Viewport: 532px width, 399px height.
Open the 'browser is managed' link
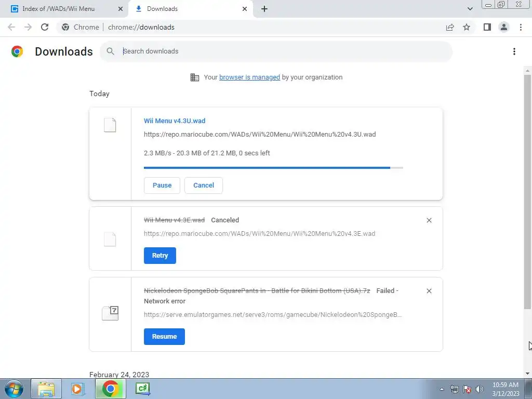point(249,77)
